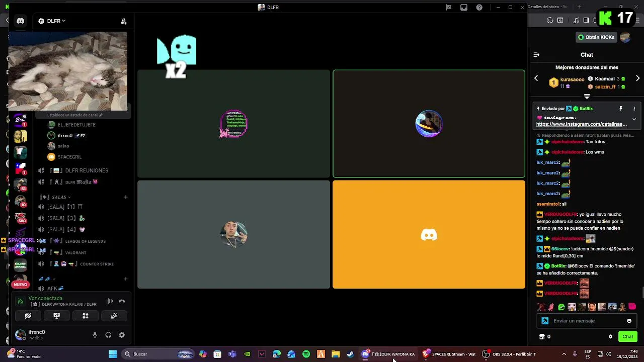The width and height of the screenshot is (644, 362).
Task: Open browser media control music note icon
Action: tap(577, 21)
